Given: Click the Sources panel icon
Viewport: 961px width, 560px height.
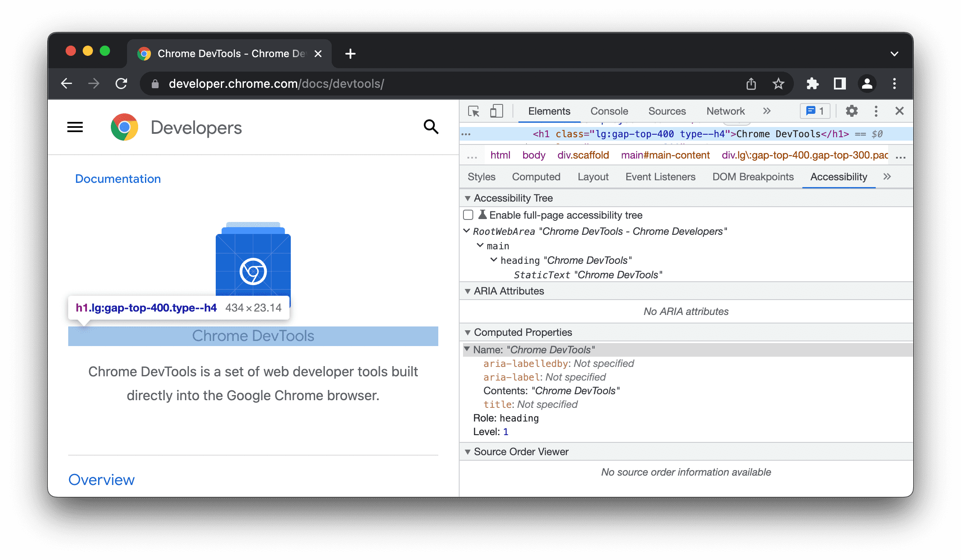Looking at the screenshot, I should (x=667, y=111).
